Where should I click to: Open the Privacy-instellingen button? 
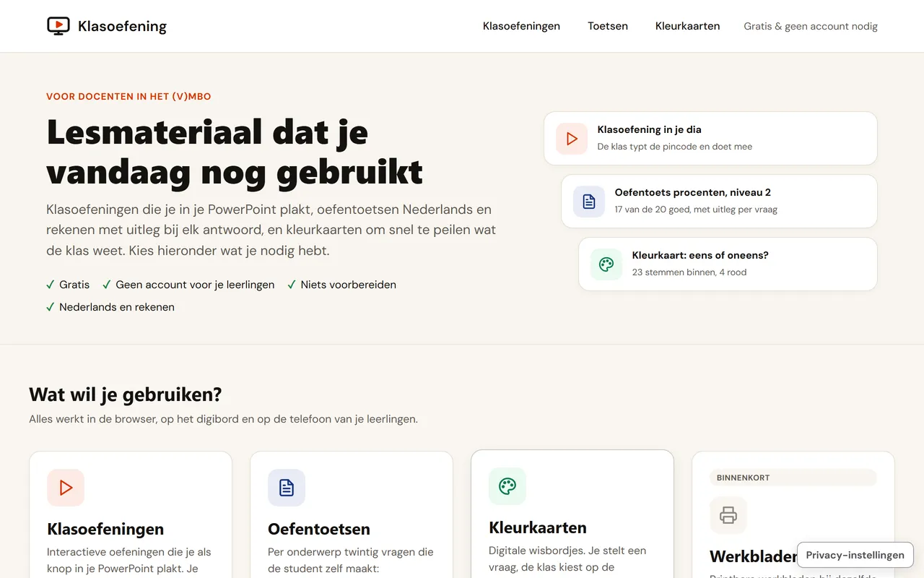pyautogui.click(x=855, y=555)
